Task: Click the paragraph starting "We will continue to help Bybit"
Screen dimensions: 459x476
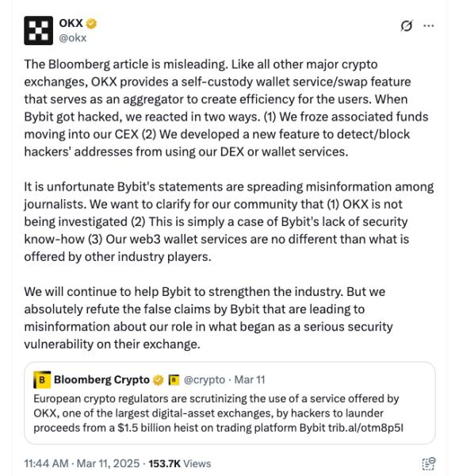Action: pyautogui.click(x=208, y=318)
